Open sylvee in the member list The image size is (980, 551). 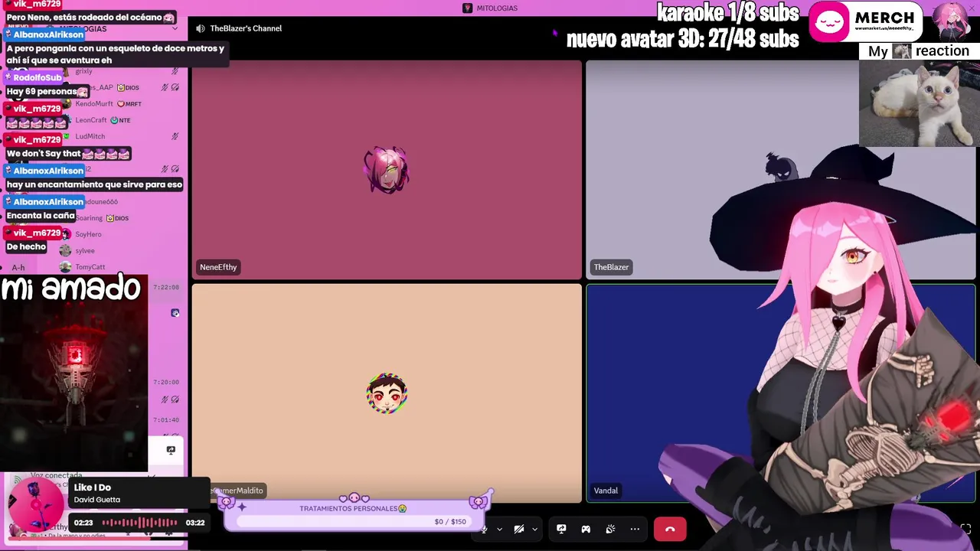(85, 250)
